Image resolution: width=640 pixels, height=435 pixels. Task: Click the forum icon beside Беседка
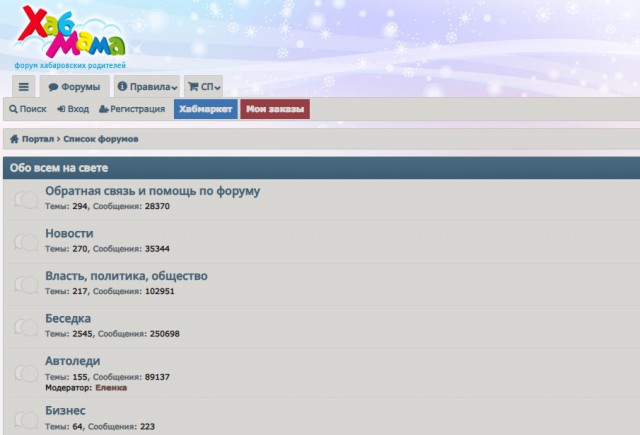click(26, 327)
